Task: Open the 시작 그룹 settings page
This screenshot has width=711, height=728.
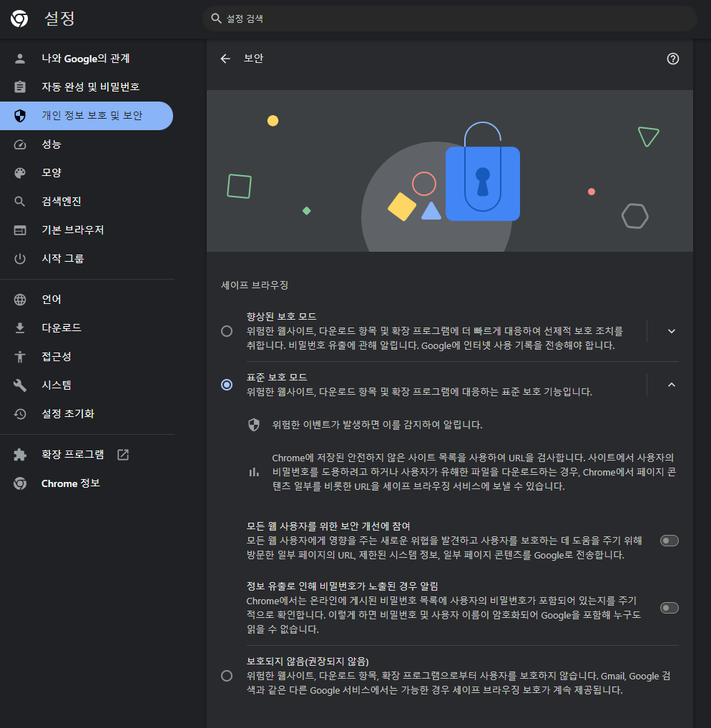Action: (87, 259)
